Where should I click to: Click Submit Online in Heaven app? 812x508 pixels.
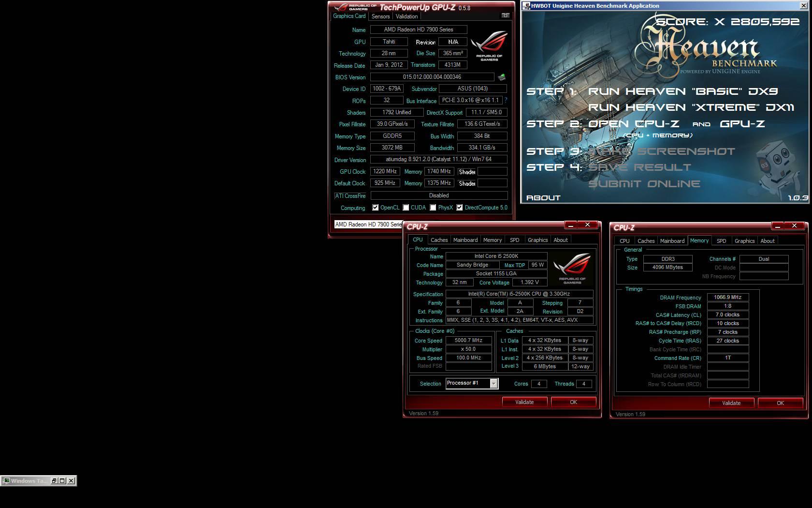(644, 184)
